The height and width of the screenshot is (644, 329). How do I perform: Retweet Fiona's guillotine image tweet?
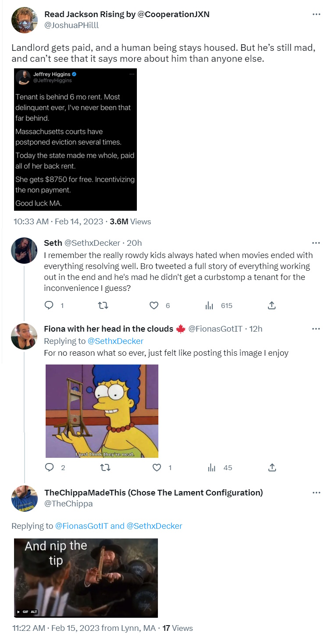[x=105, y=467]
